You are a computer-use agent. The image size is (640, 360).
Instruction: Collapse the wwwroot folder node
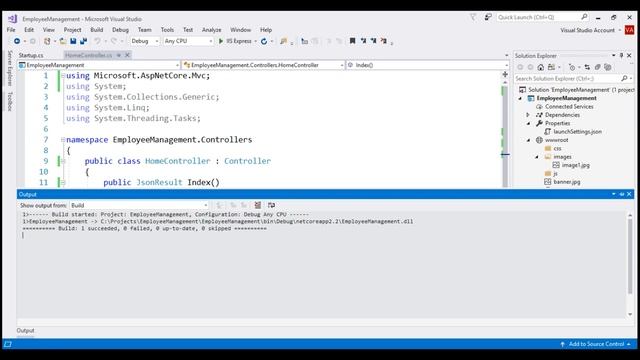click(529, 140)
